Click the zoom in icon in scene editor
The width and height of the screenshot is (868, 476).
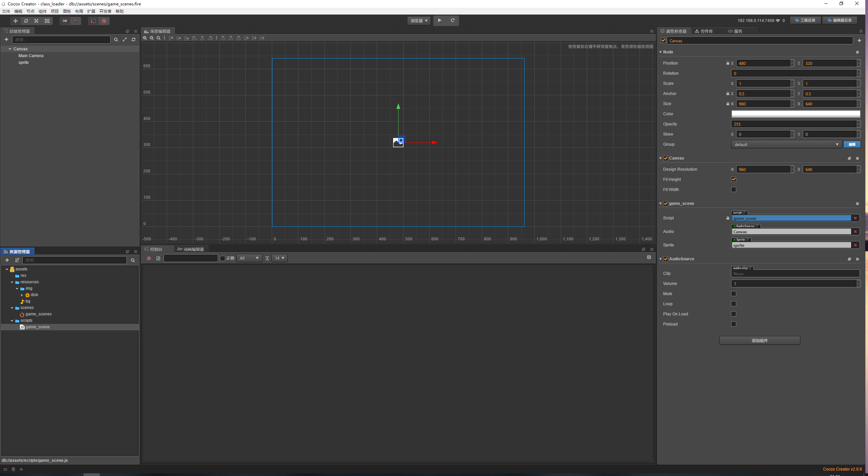(145, 38)
